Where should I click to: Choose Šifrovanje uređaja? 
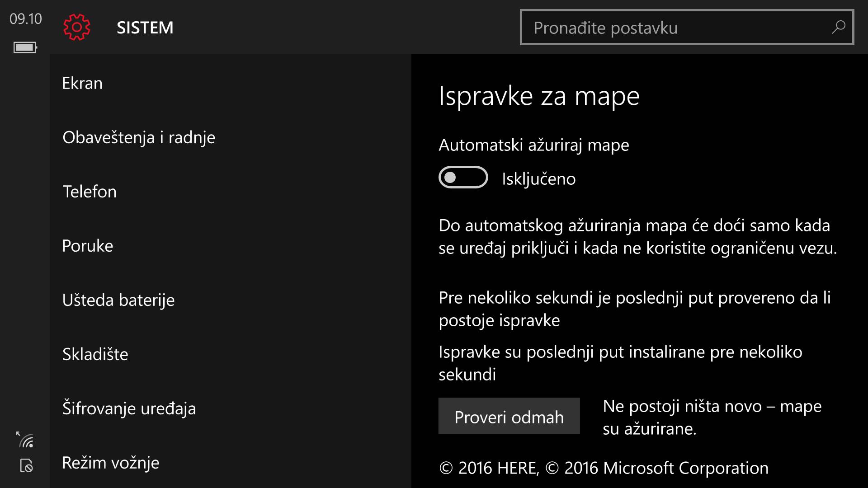129,408
